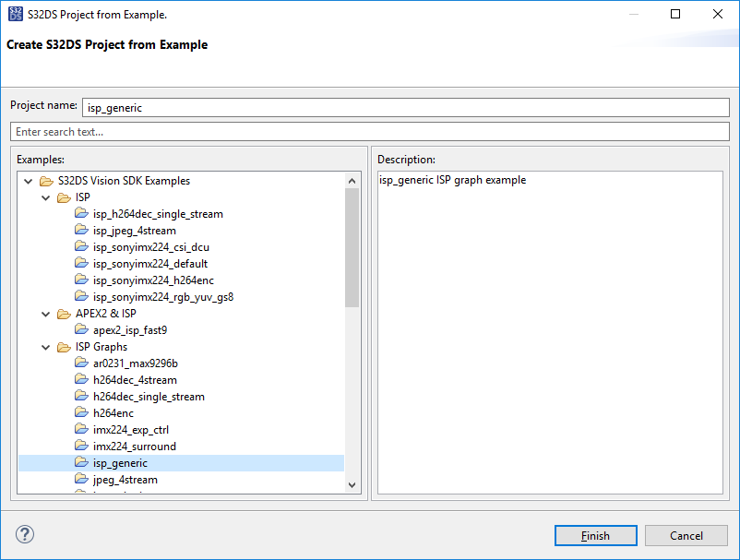Screen dimensions: 740x560
Task: Click folder icon next to isp_generic
Action: pyautogui.click(x=81, y=462)
